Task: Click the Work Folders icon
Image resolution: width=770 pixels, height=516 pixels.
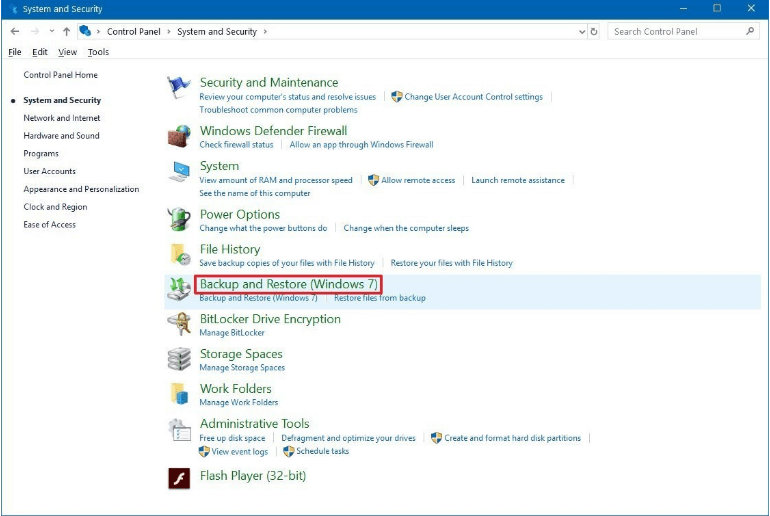Action: [x=179, y=394]
